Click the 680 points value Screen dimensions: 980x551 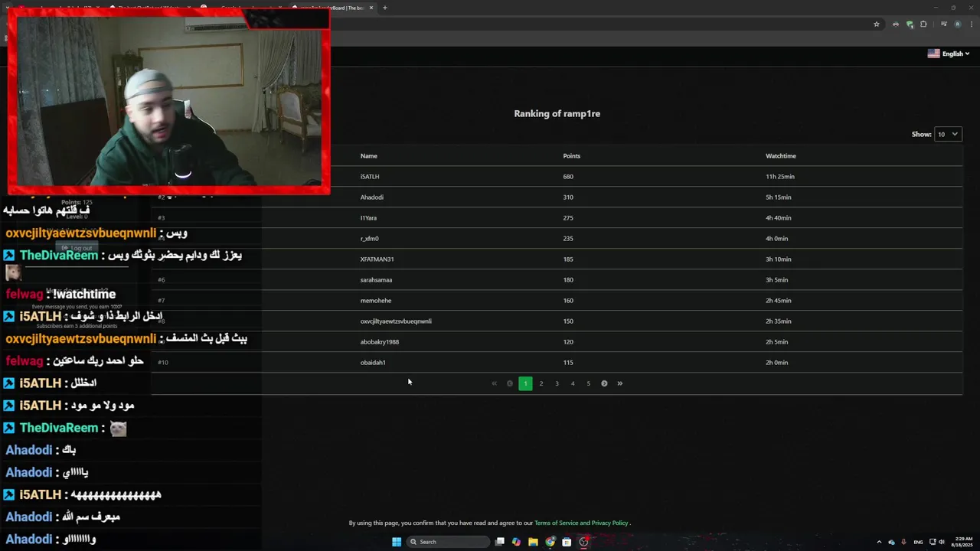[568, 177]
